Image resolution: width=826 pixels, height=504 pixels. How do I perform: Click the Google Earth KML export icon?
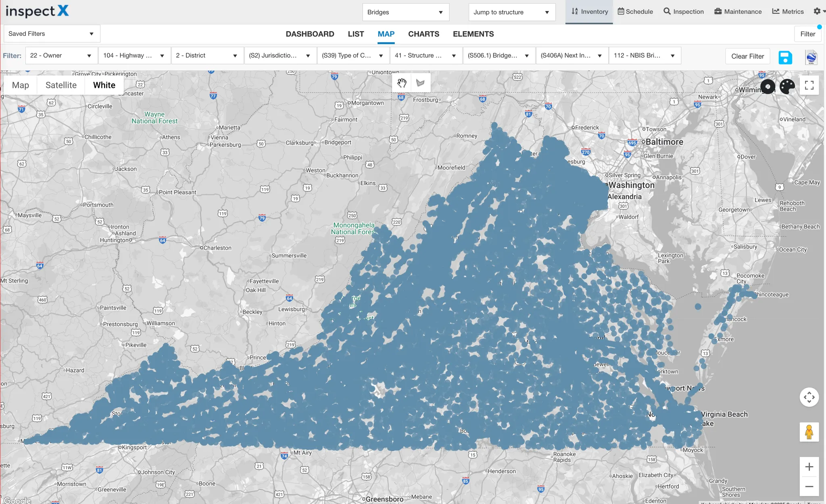click(x=811, y=57)
